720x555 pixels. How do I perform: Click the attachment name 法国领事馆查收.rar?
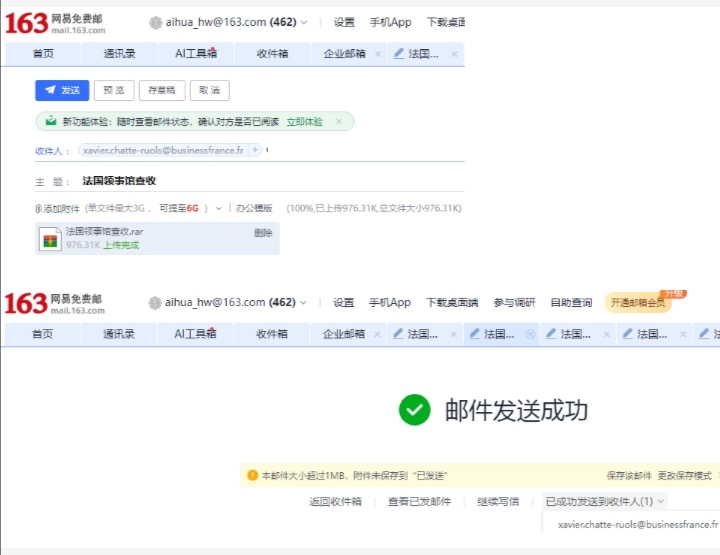pyautogui.click(x=104, y=231)
